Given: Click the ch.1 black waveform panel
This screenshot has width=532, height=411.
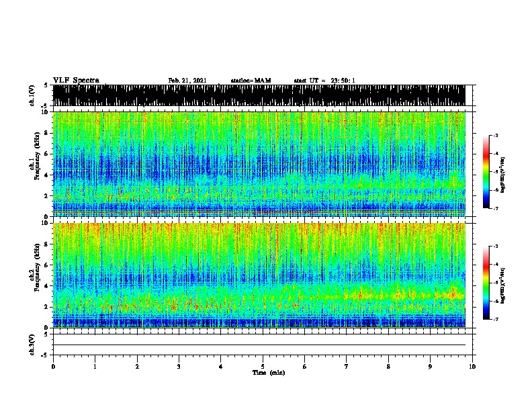Looking at the screenshot, I should [259, 95].
